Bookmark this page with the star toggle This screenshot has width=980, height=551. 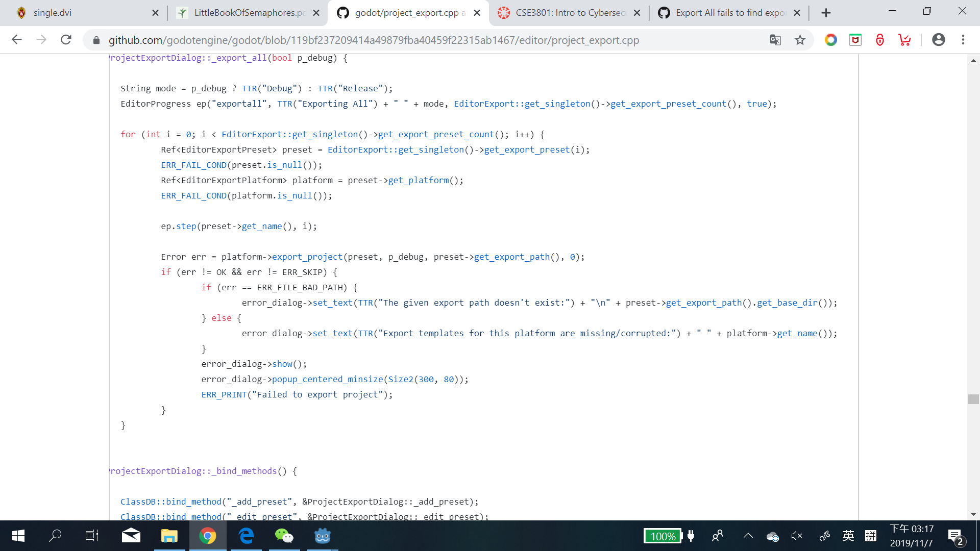(x=800, y=40)
